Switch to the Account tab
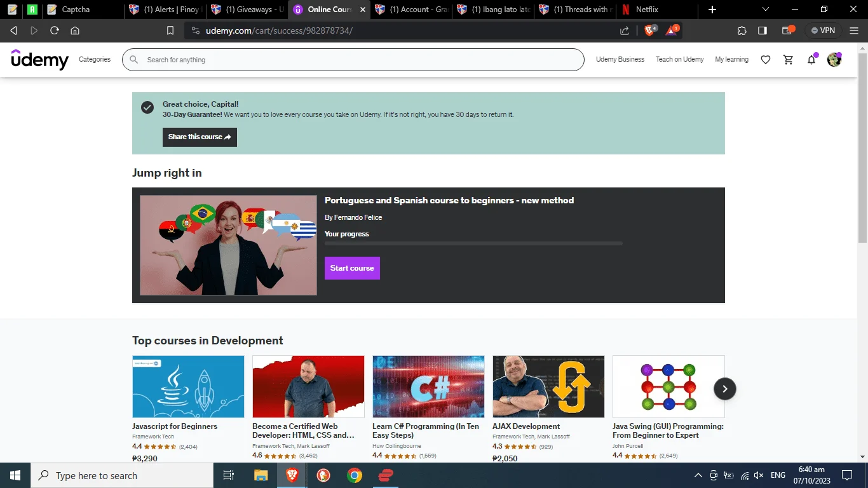Image resolution: width=868 pixels, height=488 pixels. click(x=411, y=10)
